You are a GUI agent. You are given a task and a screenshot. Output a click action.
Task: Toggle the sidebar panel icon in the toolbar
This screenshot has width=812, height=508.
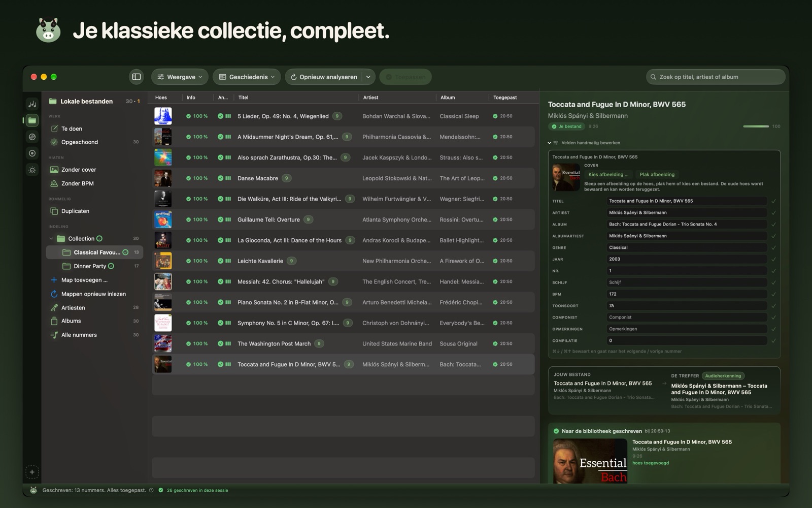pos(137,77)
